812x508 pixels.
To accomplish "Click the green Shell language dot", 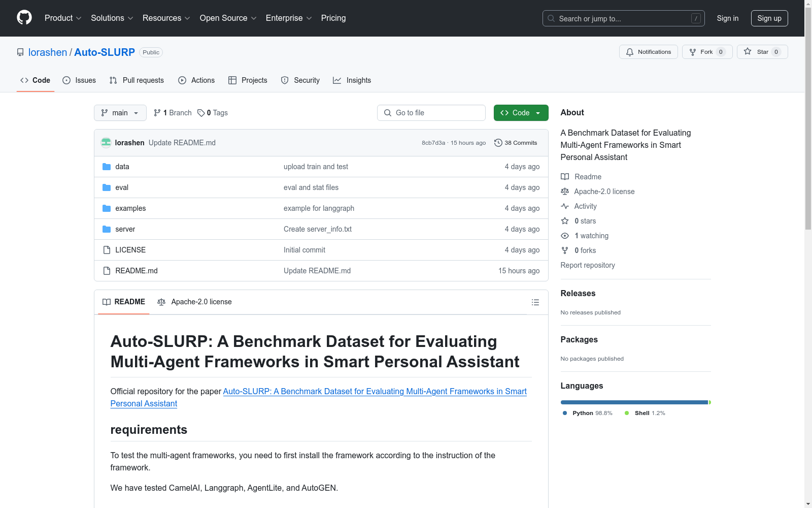I will click(x=627, y=413).
